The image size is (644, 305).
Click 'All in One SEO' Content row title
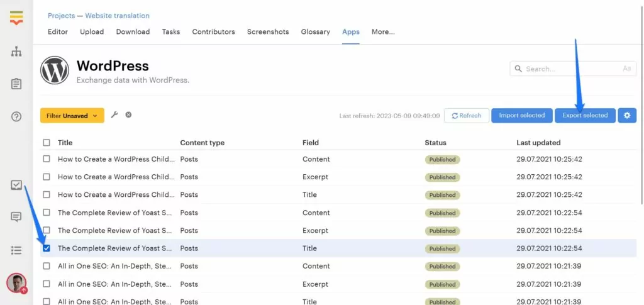pyautogui.click(x=115, y=266)
